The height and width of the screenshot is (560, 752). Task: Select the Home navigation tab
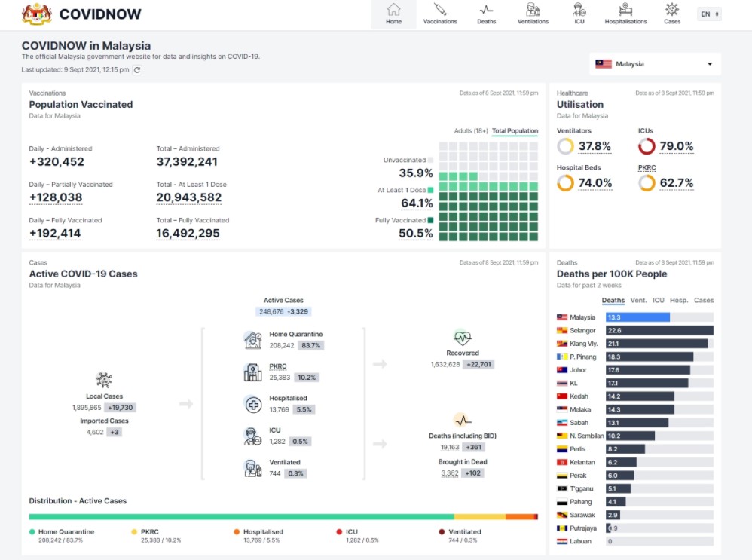[x=393, y=14]
